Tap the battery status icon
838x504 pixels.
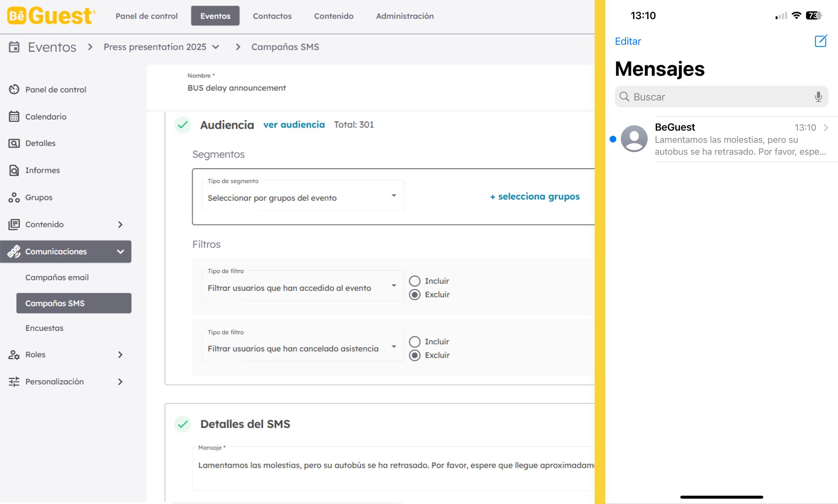pos(814,16)
